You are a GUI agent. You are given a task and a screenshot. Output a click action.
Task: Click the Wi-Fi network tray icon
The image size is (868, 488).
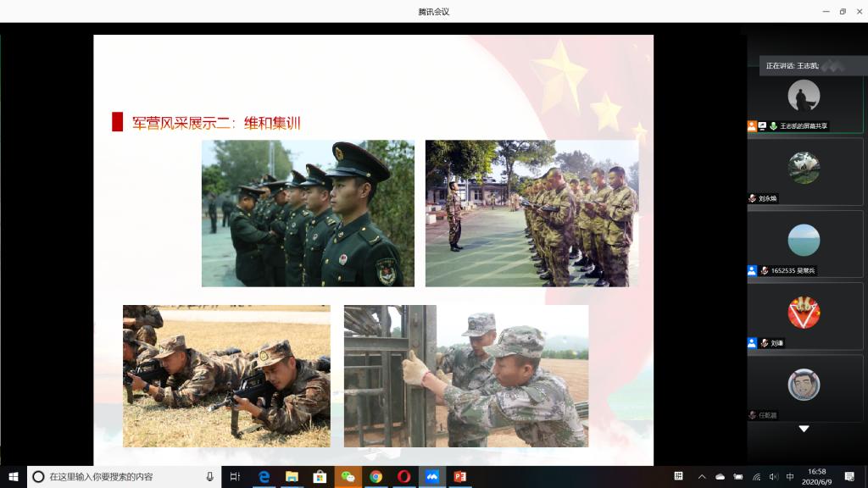point(755,477)
